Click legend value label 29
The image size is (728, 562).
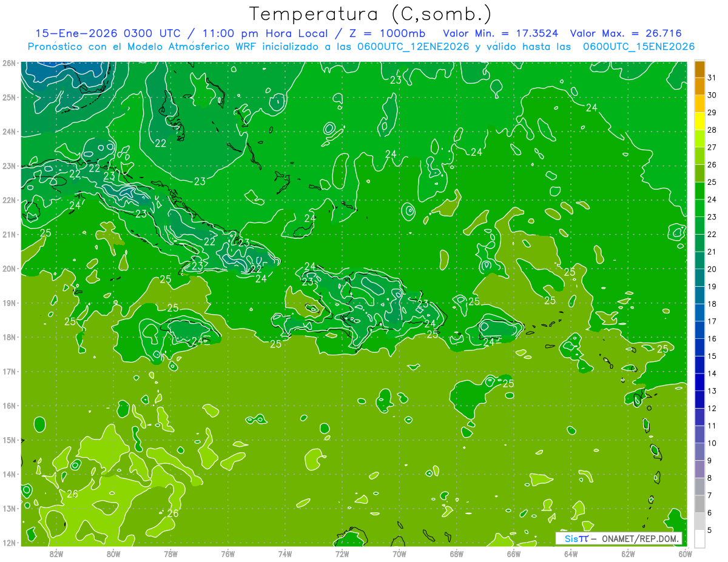pos(712,113)
